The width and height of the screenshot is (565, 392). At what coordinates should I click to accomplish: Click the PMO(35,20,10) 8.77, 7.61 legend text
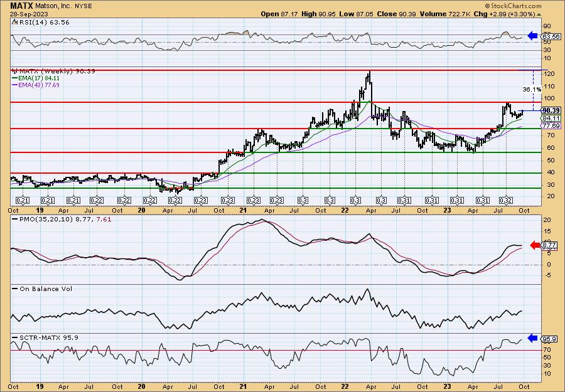65,218
